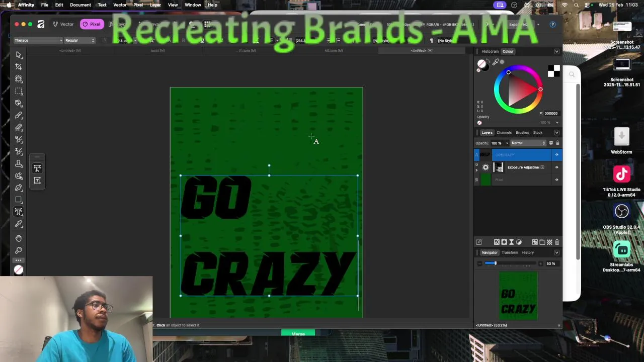
Task: Switch to the Brushes tab
Action: pyautogui.click(x=522, y=133)
